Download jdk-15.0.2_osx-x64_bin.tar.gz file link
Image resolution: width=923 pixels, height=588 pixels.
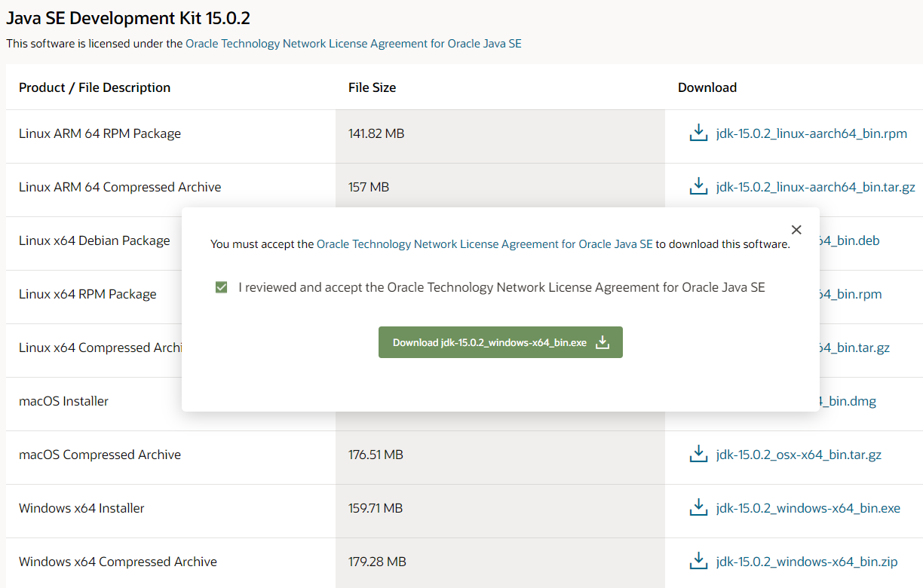pyautogui.click(x=799, y=455)
